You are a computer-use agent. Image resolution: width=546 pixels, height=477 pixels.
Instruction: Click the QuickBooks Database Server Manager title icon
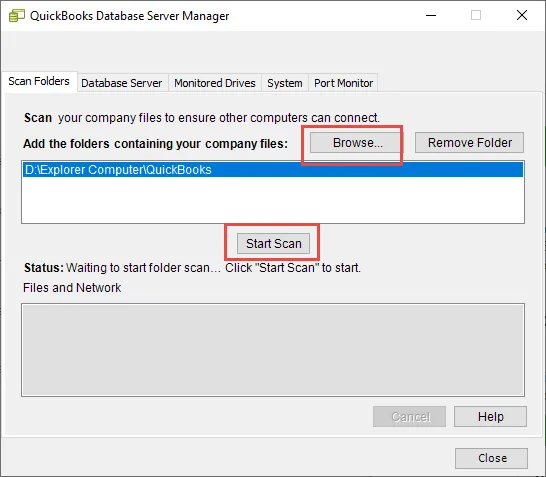[16, 16]
